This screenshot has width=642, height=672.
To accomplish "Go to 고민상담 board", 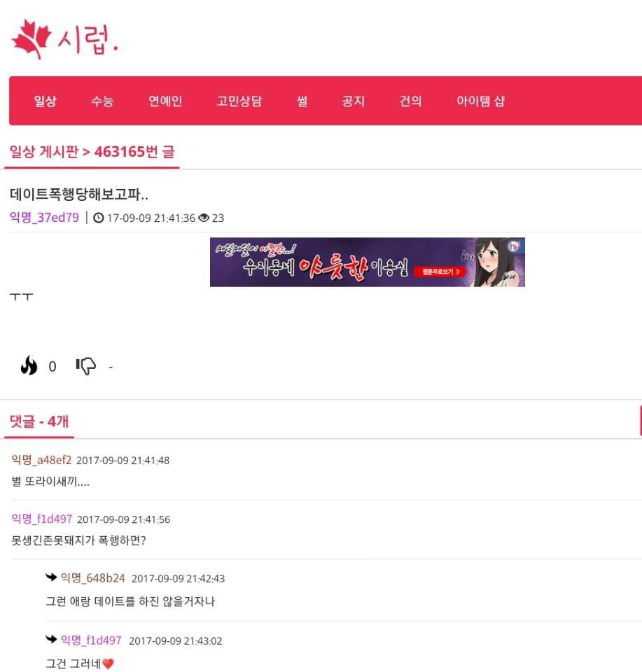I will tap(239, 101).
